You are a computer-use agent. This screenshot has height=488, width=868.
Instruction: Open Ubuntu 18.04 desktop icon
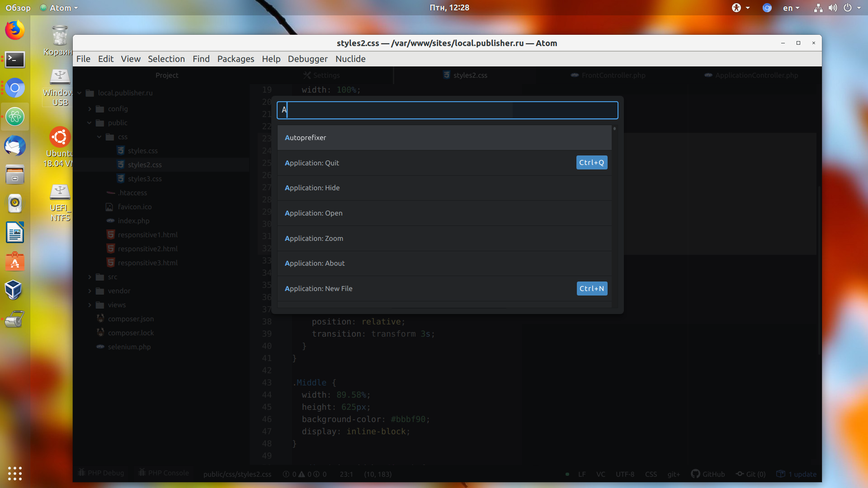coord(60,147)
